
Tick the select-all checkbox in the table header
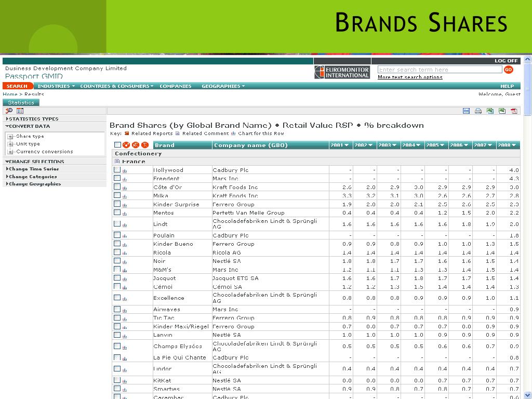[118, 145]
